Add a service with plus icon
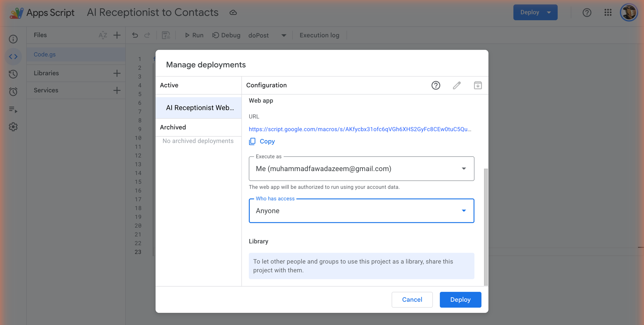Image resolution: width=644 pixels, height=325 pixels. point(117,90)
